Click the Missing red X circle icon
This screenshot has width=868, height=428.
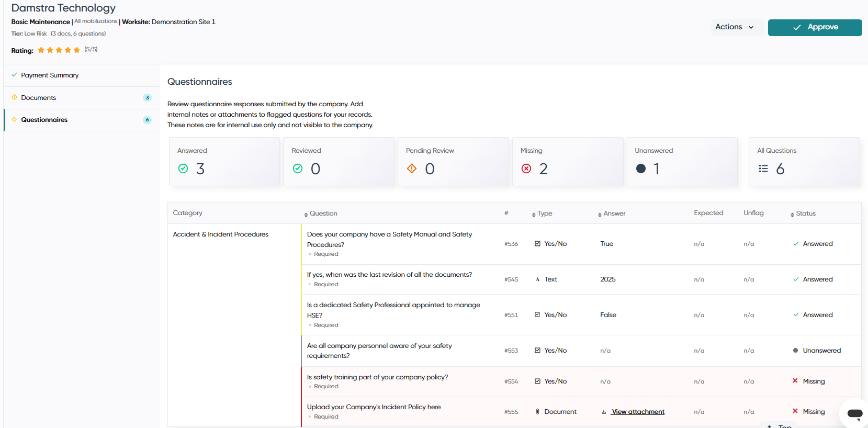pyautogui.click(x=526, y=168)
